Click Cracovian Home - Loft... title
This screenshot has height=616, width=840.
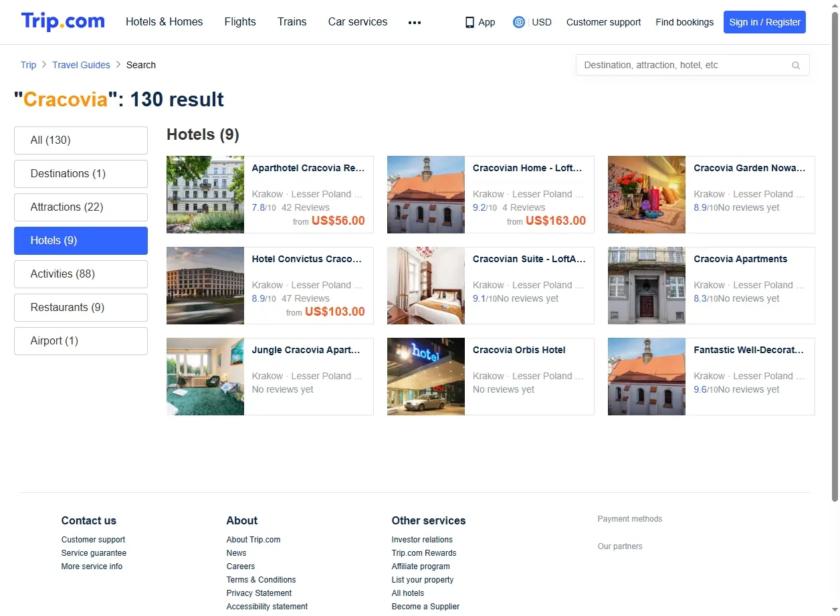tap(528, 169)
